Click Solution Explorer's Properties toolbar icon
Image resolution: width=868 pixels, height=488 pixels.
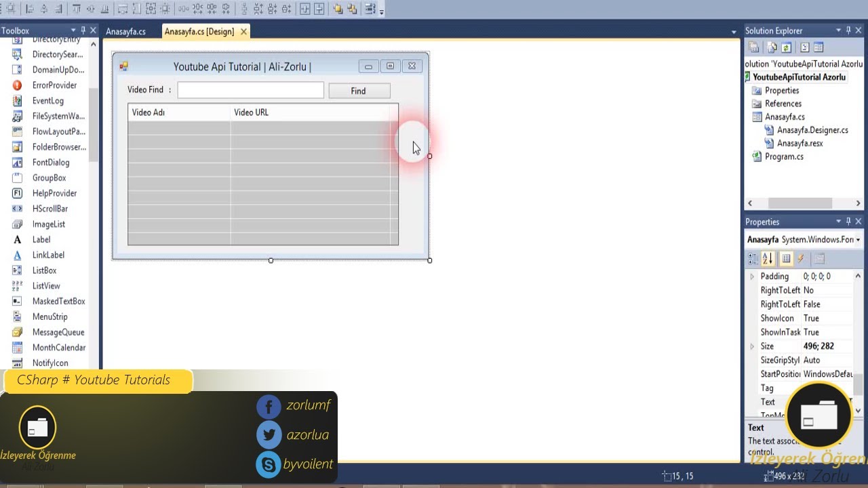click(753, 47)
